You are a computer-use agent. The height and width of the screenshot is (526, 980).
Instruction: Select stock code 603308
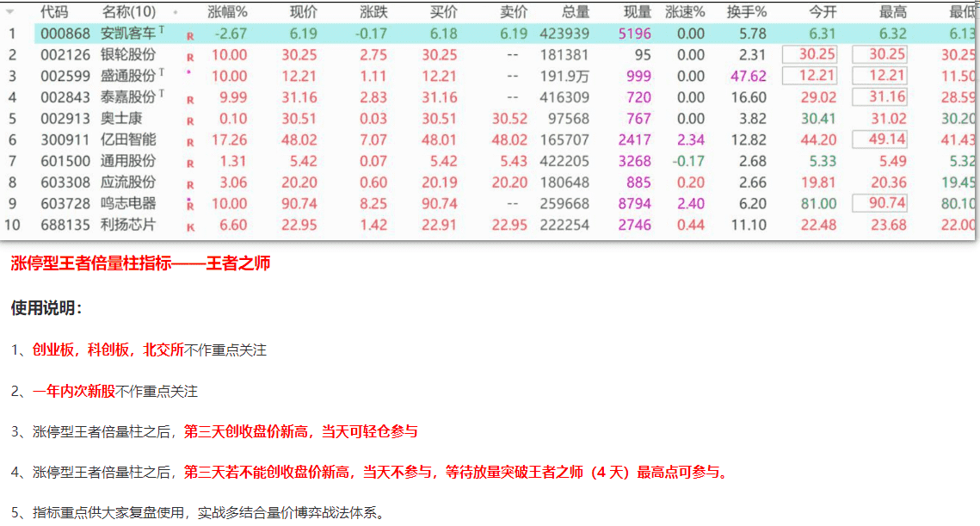tap(65, 183)
